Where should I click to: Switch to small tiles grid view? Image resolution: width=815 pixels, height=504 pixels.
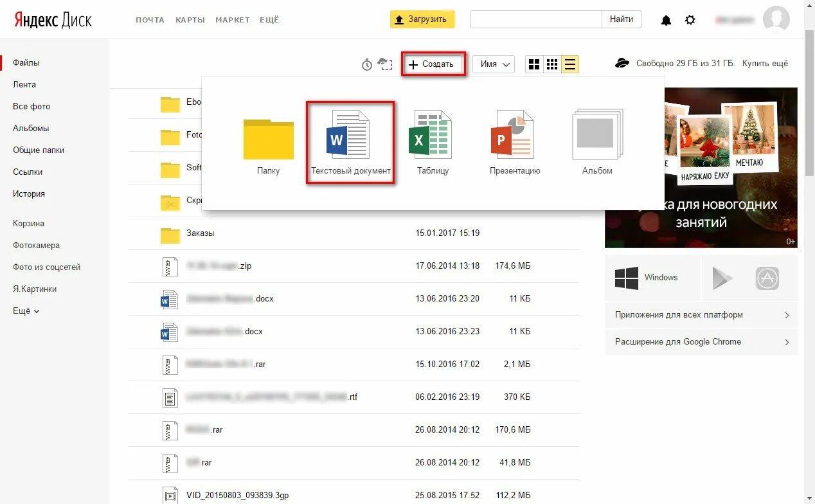[551, 64]
